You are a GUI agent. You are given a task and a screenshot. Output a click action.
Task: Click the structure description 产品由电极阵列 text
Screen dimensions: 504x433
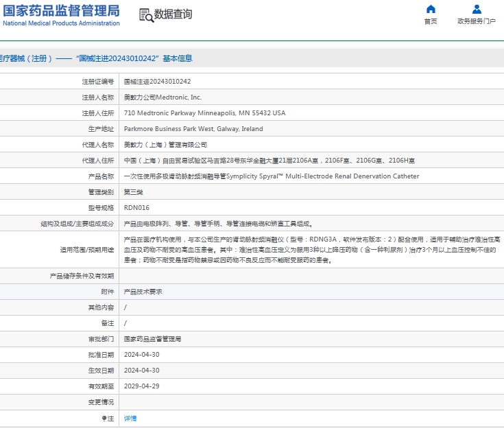219,224
